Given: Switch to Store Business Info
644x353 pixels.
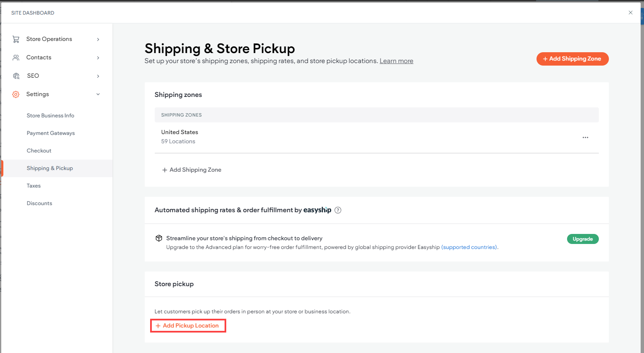Looking at the screenshot, I should pyautogui.click(x=50, y=115).
